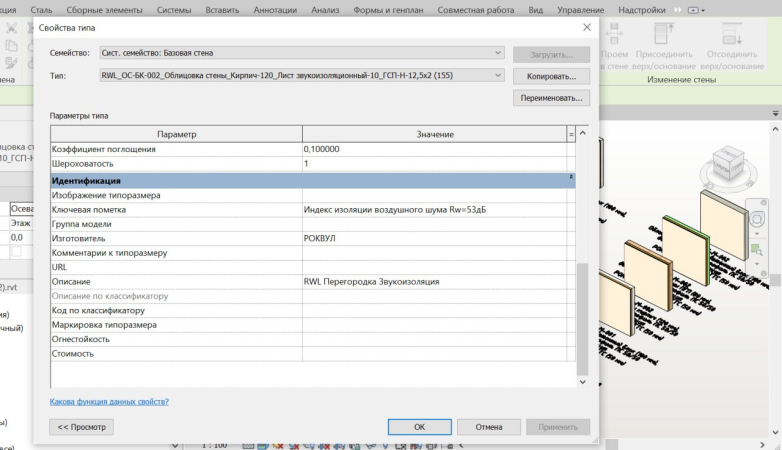The image size is (782, 450).
Task: Click the 'Копировать...' button
Action: 551,76
